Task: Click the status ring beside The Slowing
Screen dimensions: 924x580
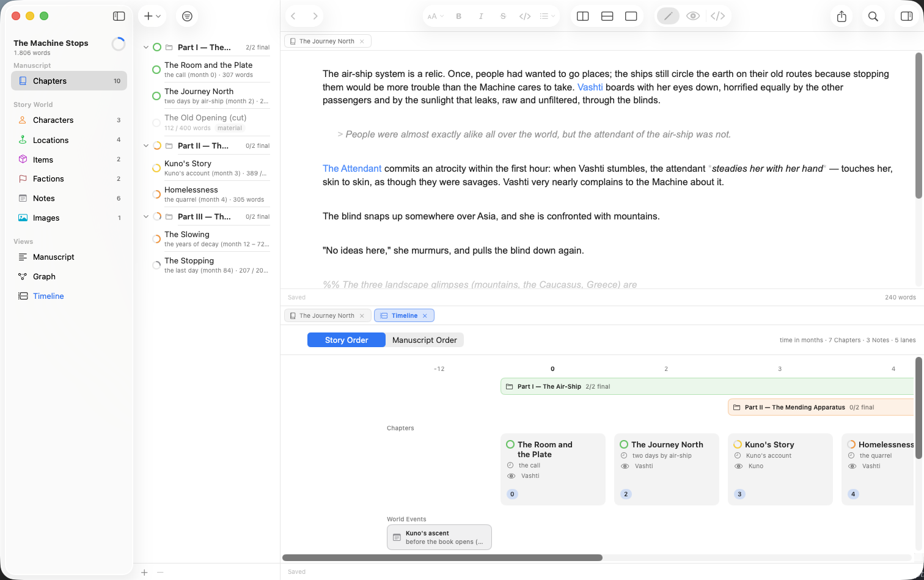Action: [156, 239]
